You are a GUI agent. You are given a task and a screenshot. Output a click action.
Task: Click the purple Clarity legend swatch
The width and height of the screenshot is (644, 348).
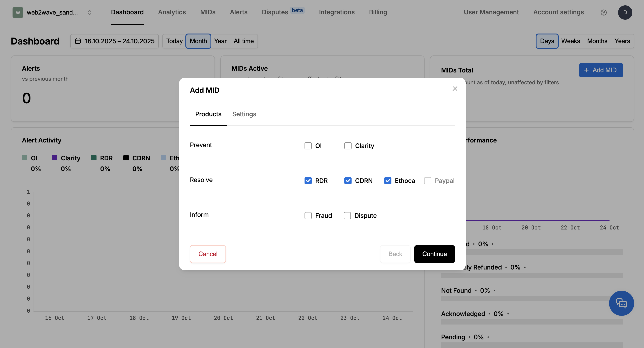click(54, 157)
